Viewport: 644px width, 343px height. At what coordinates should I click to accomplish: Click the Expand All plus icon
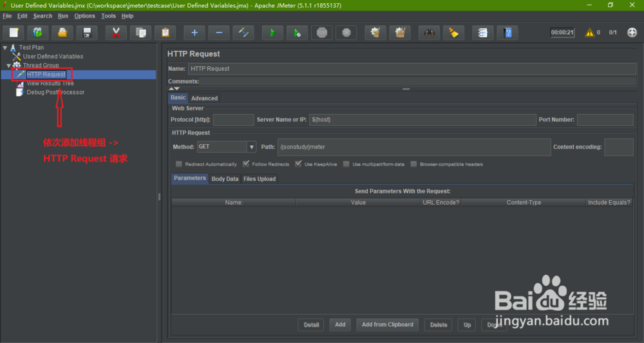194,33
